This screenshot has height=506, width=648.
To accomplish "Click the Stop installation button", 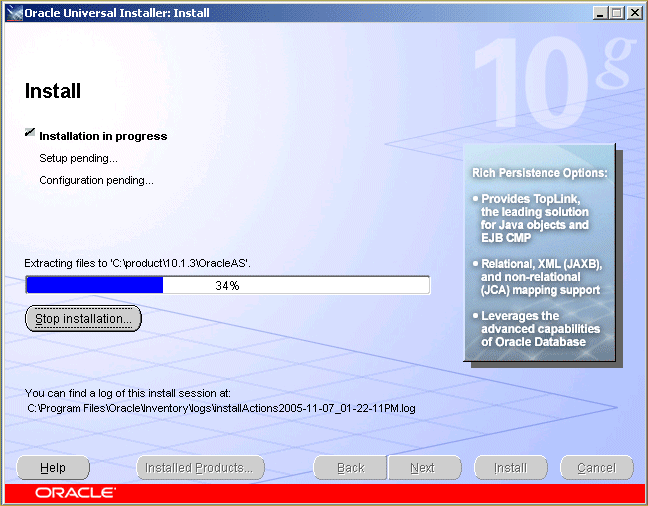I will coord(83,318).
